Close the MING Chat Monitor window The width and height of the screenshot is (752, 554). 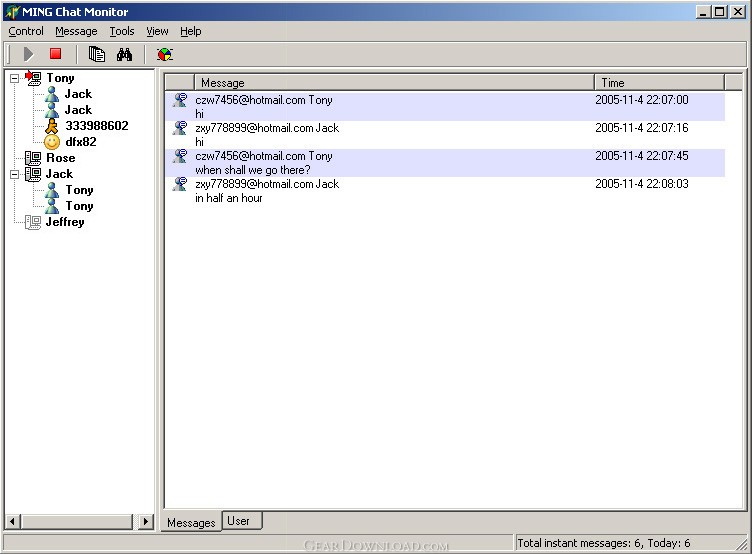[x=738, y=12]
